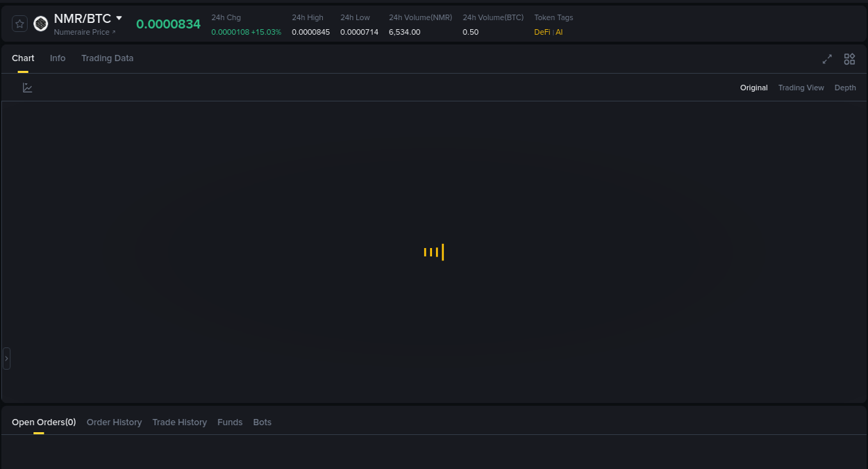This screenshot has width=868, height=469.
Task: Click the favorite star icon
Action: point(19,23)
